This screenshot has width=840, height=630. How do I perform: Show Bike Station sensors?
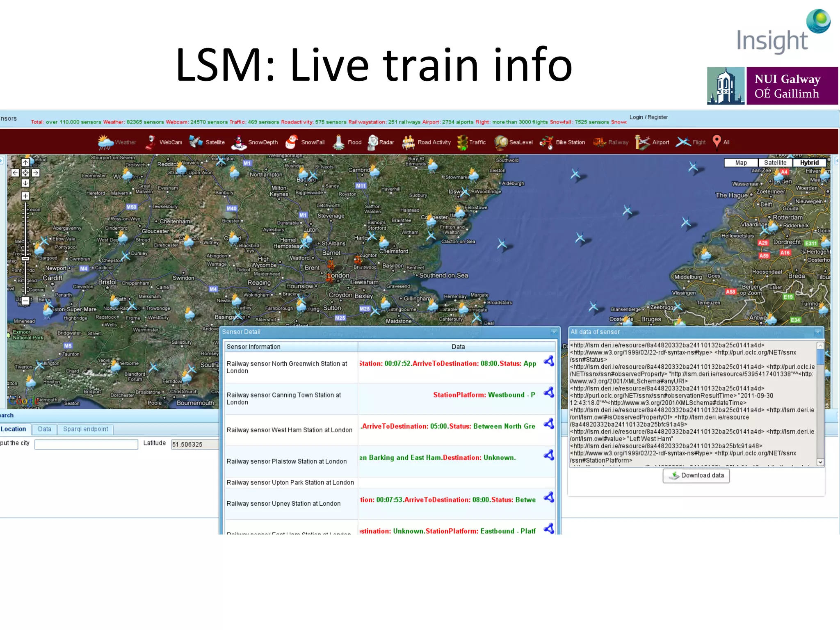[x=562, y=142]
